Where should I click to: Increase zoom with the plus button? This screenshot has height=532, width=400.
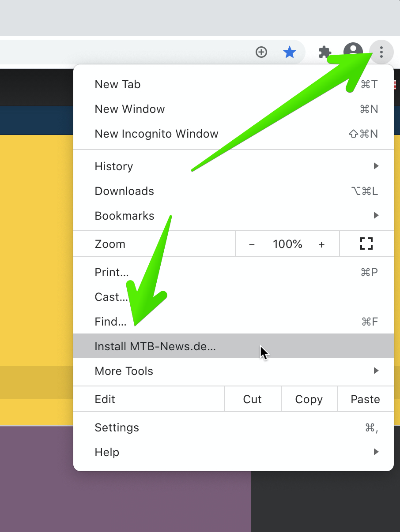[x=321, y=244]
